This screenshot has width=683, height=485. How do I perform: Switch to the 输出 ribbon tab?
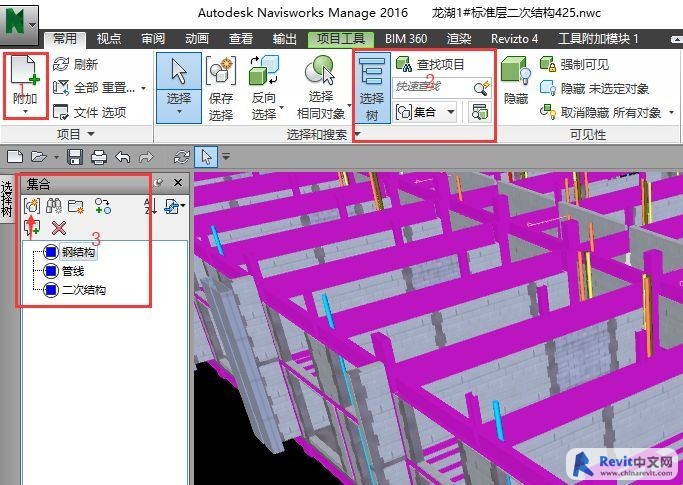[x=284, y=39]
